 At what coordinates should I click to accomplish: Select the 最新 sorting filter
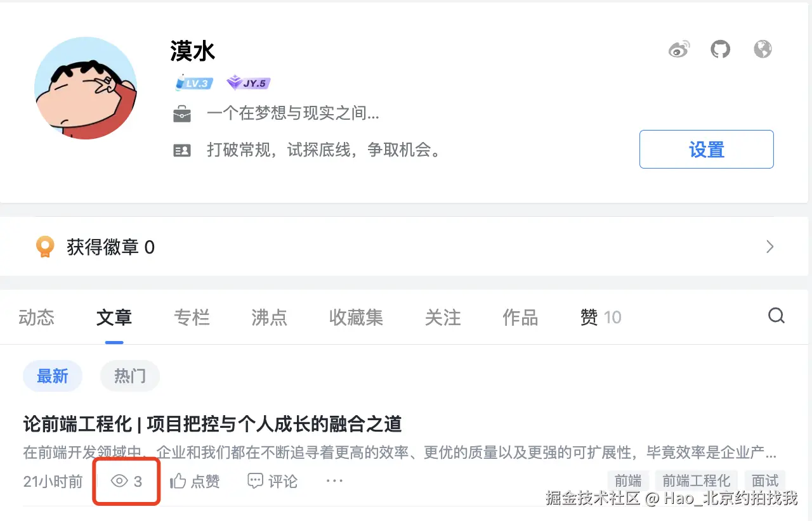coord(53,376)
